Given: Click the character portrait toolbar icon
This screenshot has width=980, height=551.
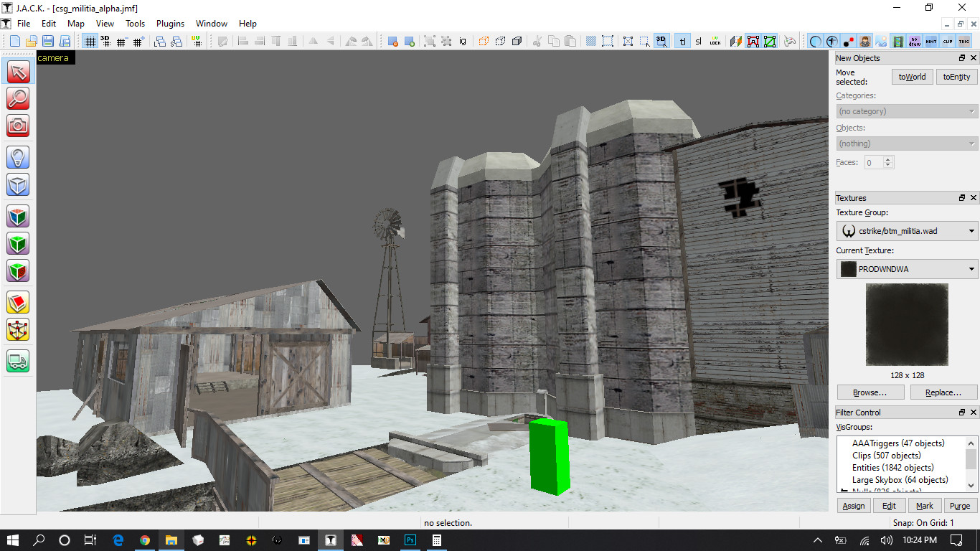Looking at the screenshot, I should click(x=865, y=42).
